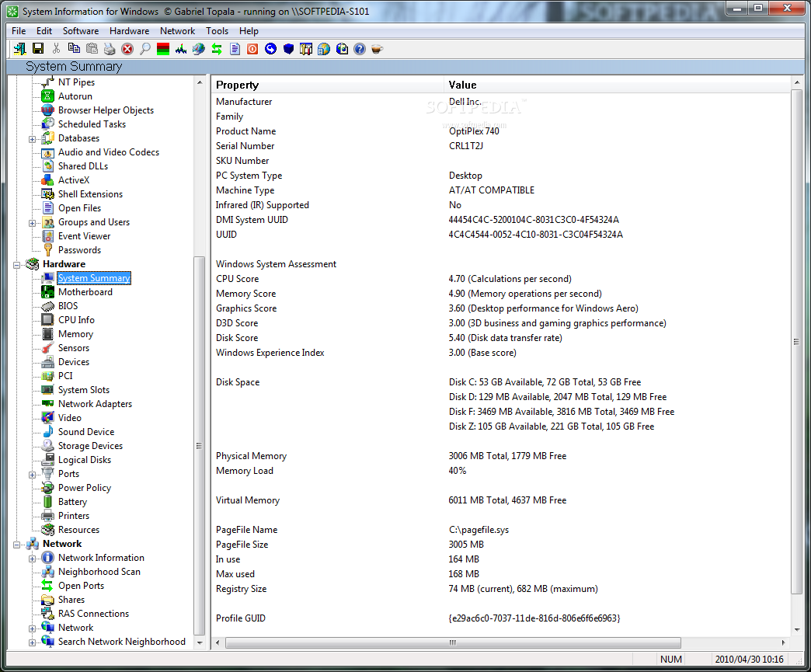Viewport: 811px width, 672px height.
Task: Select RAS Connections tree item
Action: 93,614
